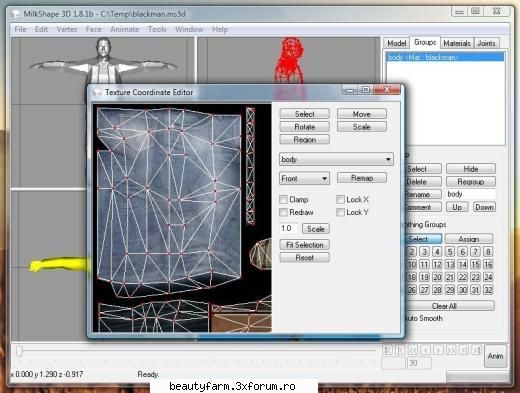Screen dimensions: 520x393
Task: Go to next keyframe button
Action: 464,350
